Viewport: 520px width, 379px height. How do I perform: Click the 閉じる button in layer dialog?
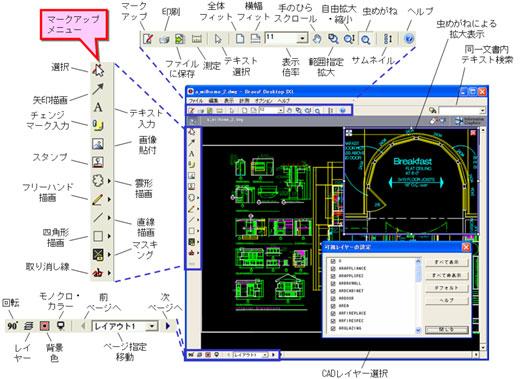pos(447,329)
